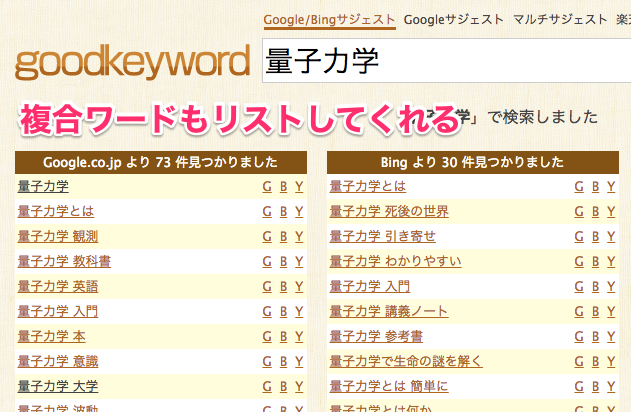This screenshot has height=412, width=631.
Task: Click Y for 量子力学 引き寄せ row
Action: click(611, 236)
